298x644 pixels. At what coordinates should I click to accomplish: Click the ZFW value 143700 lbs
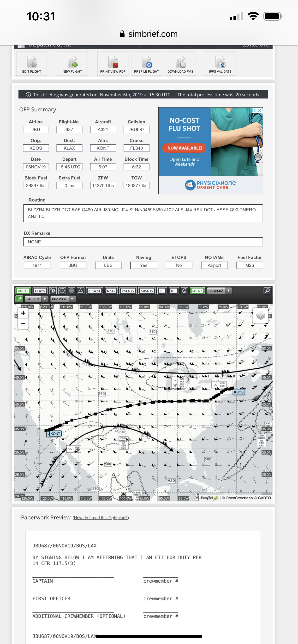tap(103, 185)
